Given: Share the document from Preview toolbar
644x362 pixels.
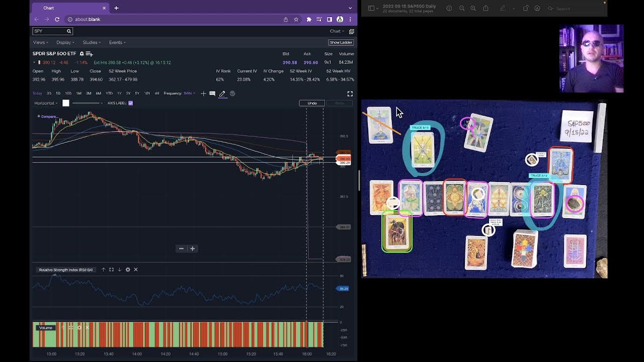Looking at the screenshot, I should 486,8.
